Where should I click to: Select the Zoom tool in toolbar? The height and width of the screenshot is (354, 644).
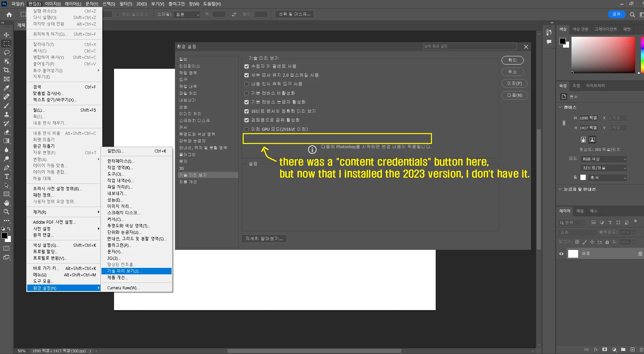pyautogui.click(x=6, y=212)
